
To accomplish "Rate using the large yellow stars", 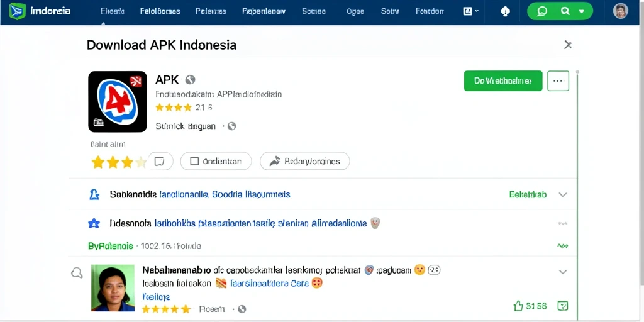I will click(x=119, y=162).
